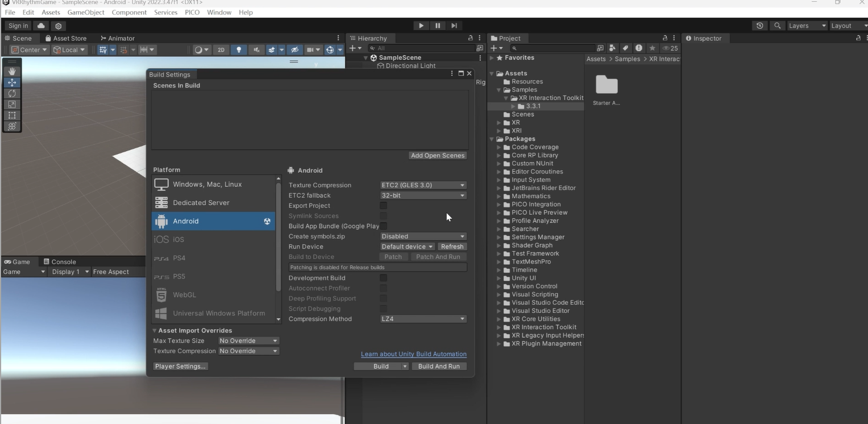Open the cloud services icon
The image size is (868, 424).
point(41,26)
